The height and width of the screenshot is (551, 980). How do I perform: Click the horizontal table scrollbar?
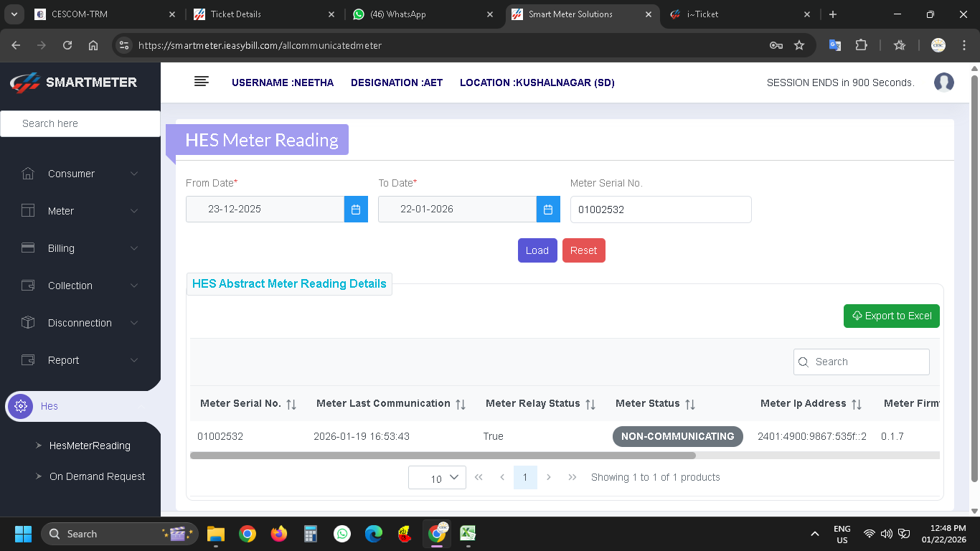click(x=443, y=456)
